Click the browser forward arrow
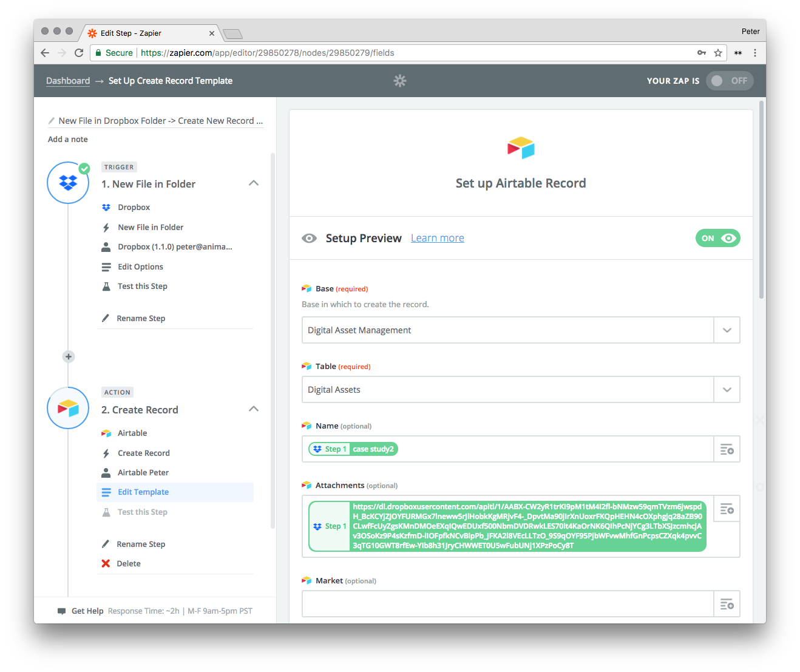Screen dimensions: 800x672 click(62, 53)
